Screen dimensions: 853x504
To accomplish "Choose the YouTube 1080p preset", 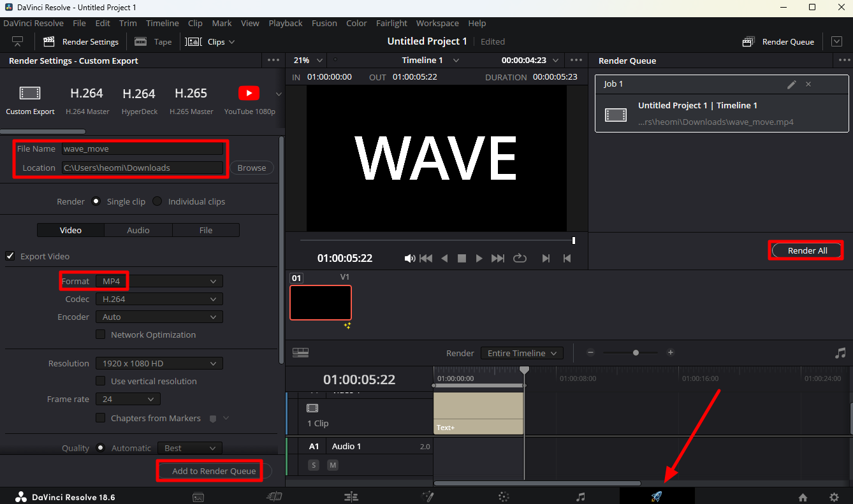I will tap(249, 101).
